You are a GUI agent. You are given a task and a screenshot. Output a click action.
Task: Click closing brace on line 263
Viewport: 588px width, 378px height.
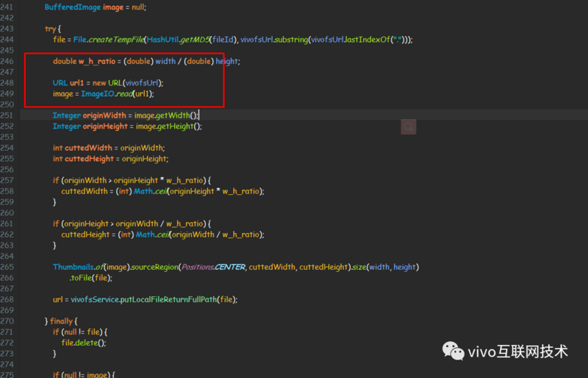tap(54, 246)
